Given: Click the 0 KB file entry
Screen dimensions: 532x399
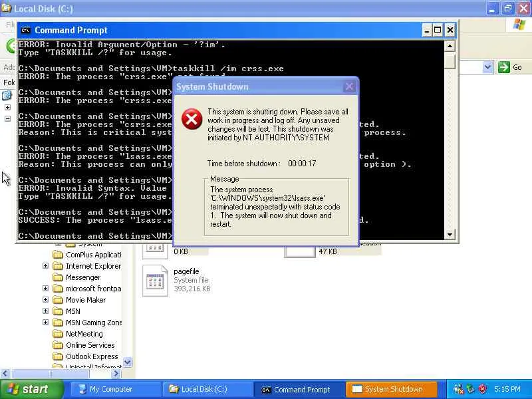Looking at the screenshot, I should pyautogui.click(x=181, y=251).
